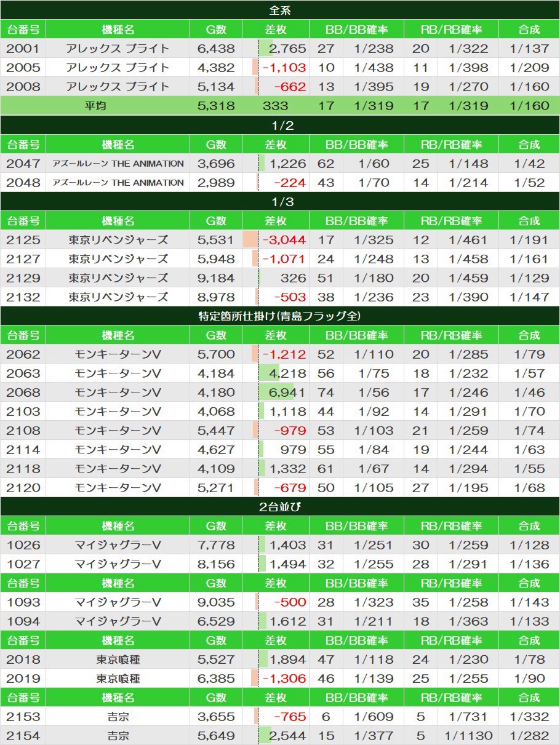560x745 pixels.
Task: Click the 平均 average row label
Action: tap(95, 105)
